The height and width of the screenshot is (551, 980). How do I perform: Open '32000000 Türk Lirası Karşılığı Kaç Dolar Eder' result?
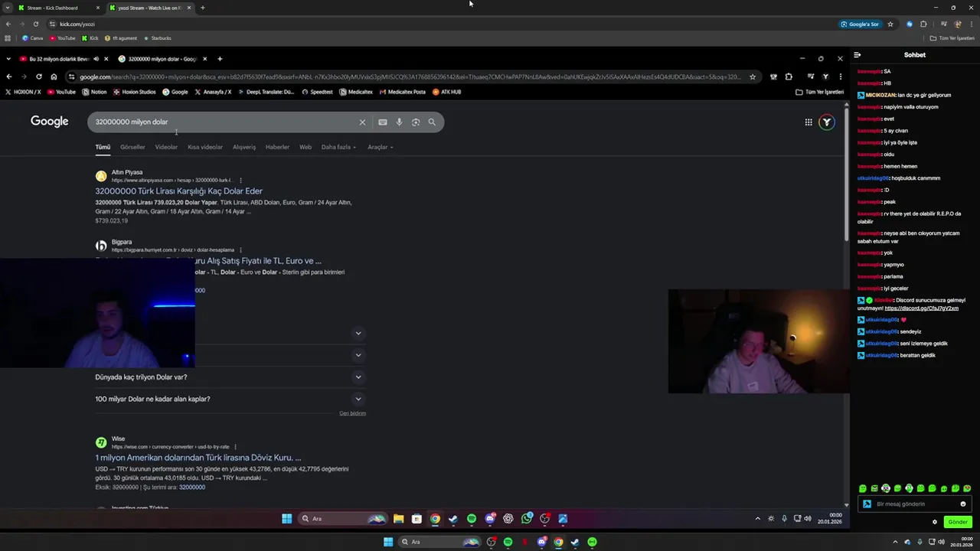click(178, 191)
